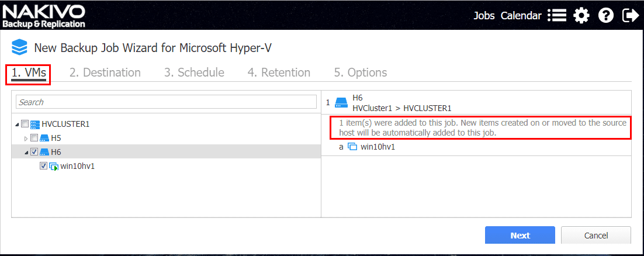The image size is (644, 256).
Task: Uncheck the win10hv1 VM checkbox
Action: pos(44,166)
